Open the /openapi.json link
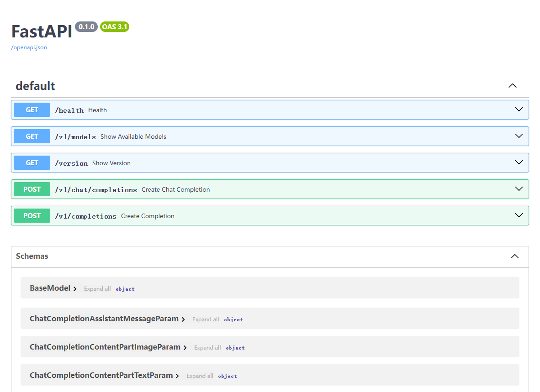The height and width of the screenshot is (392, 540). [29, 47]
